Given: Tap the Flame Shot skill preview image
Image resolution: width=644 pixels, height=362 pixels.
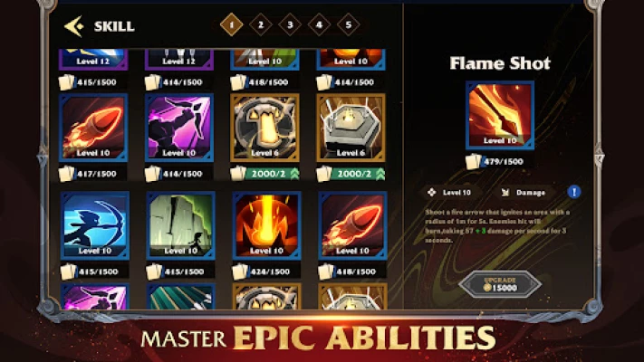Looking at the screenshot, I should 500,115.
